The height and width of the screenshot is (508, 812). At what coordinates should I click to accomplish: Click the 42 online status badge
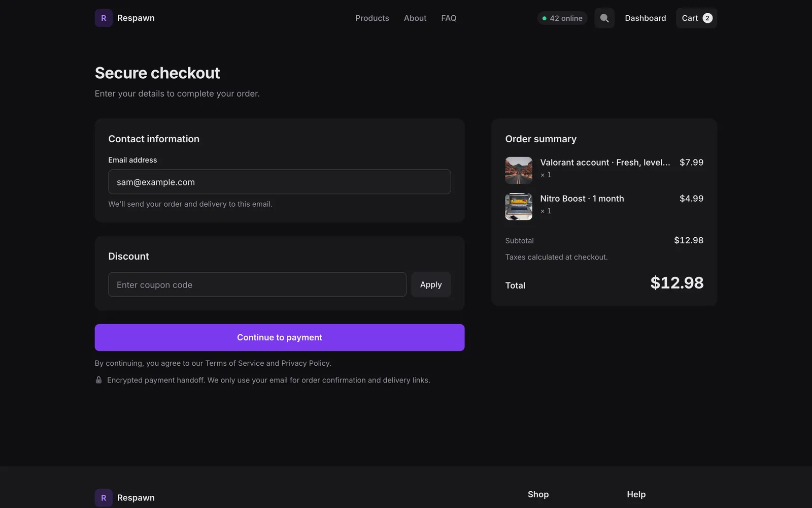click(x=562, y=18)
